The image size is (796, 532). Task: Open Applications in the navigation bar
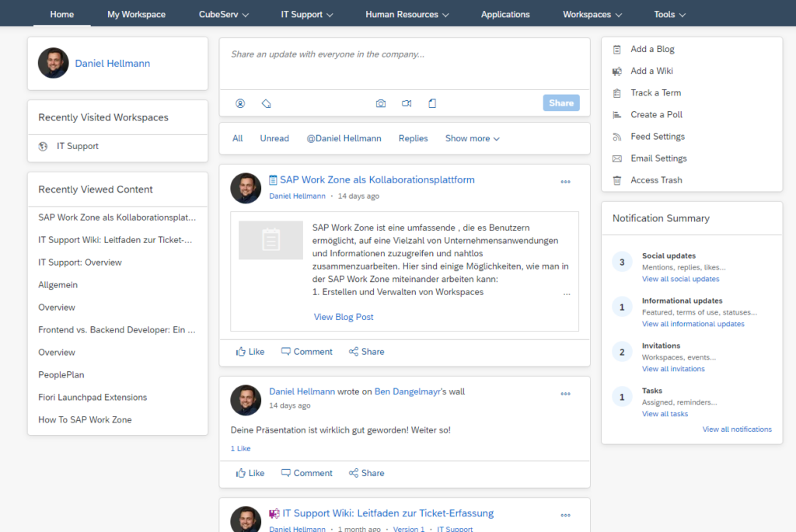(x=505, y=14)
